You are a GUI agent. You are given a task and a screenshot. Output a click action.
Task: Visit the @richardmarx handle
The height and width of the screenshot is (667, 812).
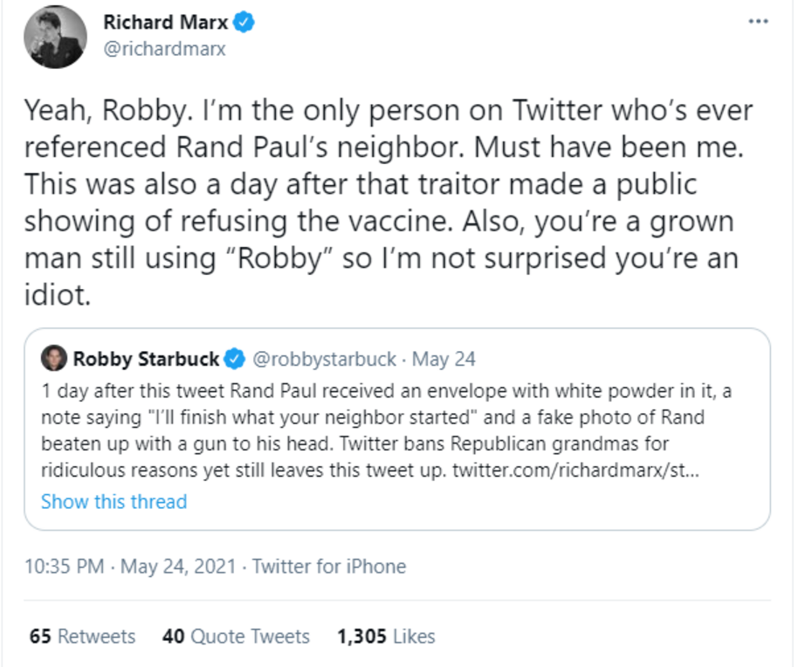pos(164,50)
